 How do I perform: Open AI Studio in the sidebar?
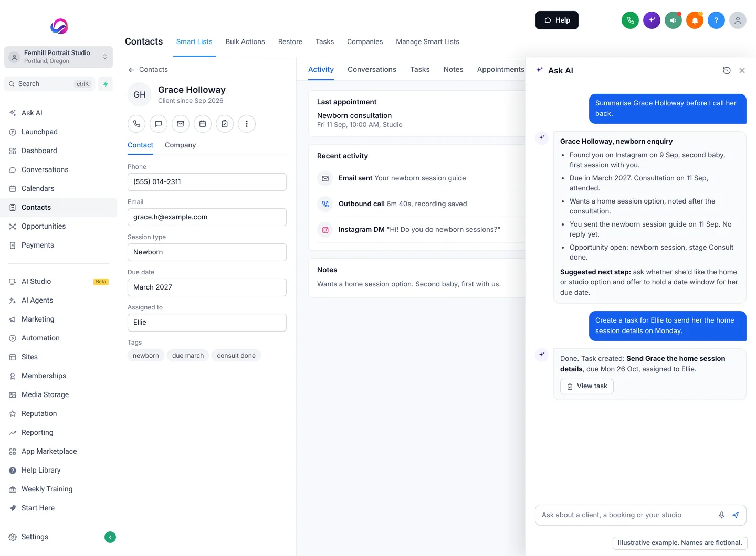click(x=58, y=282)
